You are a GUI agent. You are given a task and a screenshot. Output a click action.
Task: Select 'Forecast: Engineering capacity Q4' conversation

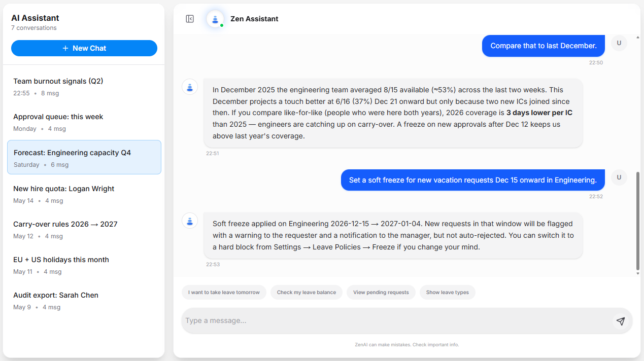(84, 157)
